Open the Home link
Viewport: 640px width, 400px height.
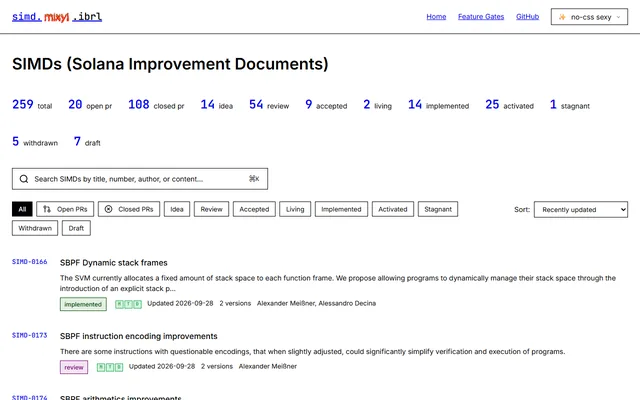pos(436,17)
